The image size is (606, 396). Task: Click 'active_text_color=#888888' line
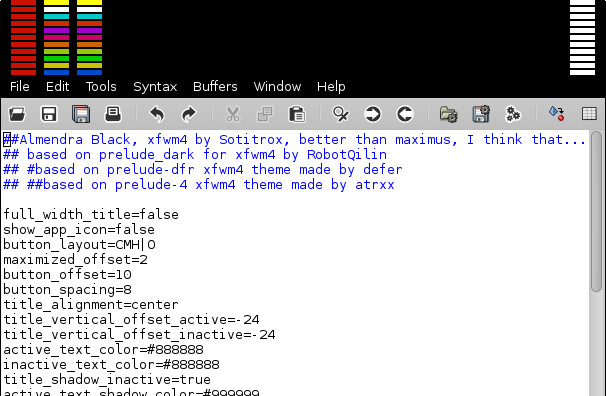tap(103, 350)
